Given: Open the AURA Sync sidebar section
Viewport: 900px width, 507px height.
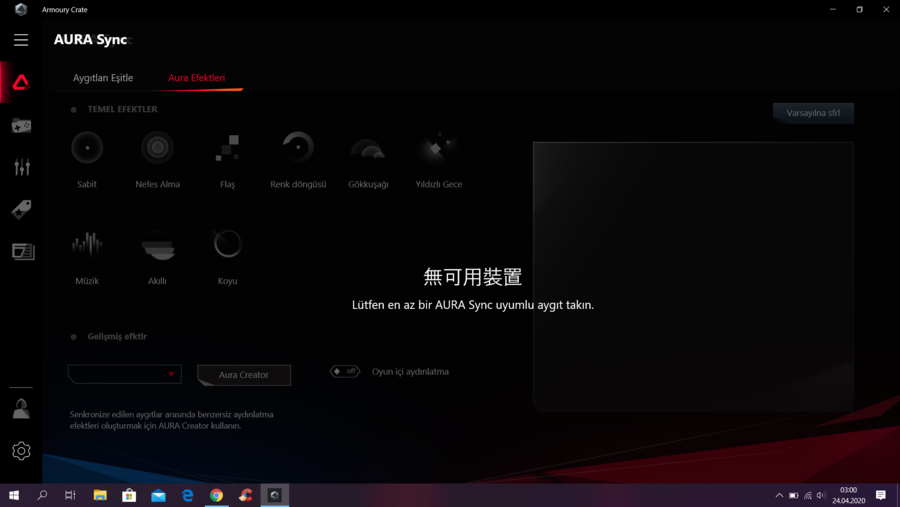Looking at the screenshot, I should click(21, 82).
